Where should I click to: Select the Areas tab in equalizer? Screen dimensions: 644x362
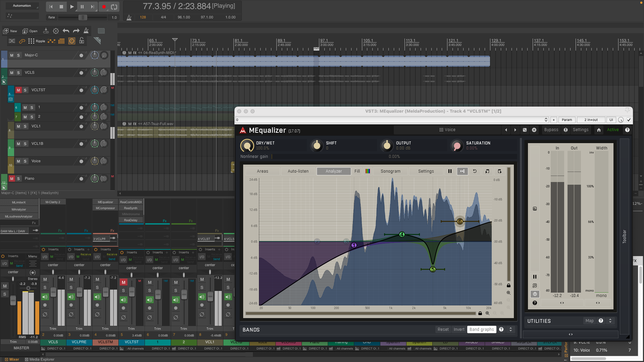click(262, 171)
